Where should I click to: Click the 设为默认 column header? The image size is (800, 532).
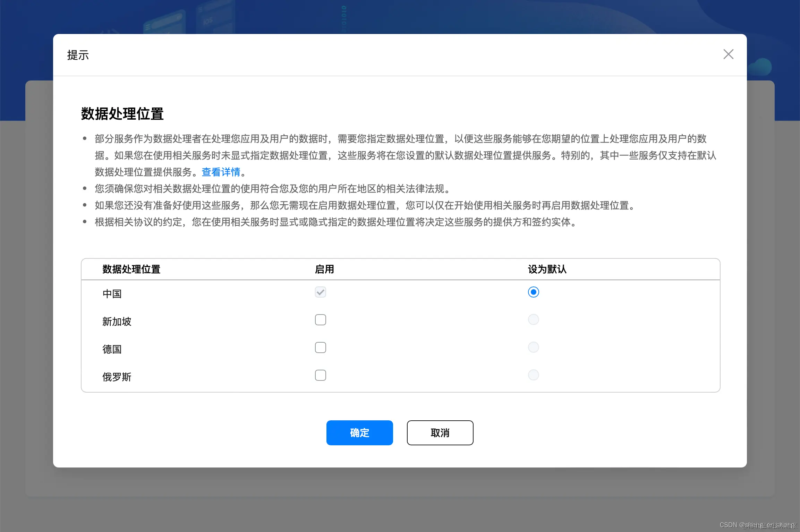pos(546,269)
